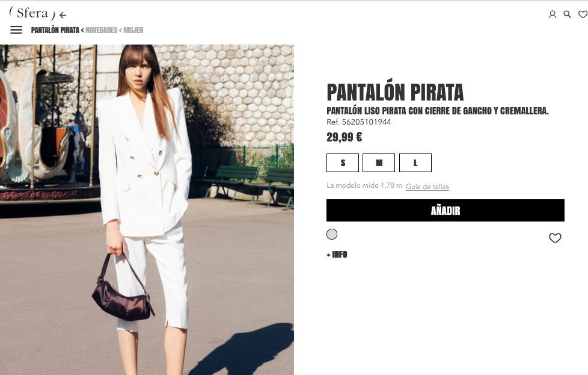This screenshot has width=588, height=375.
Task: Click the Pantalón Pirata breadcrumb
Action: coord(55,30)
